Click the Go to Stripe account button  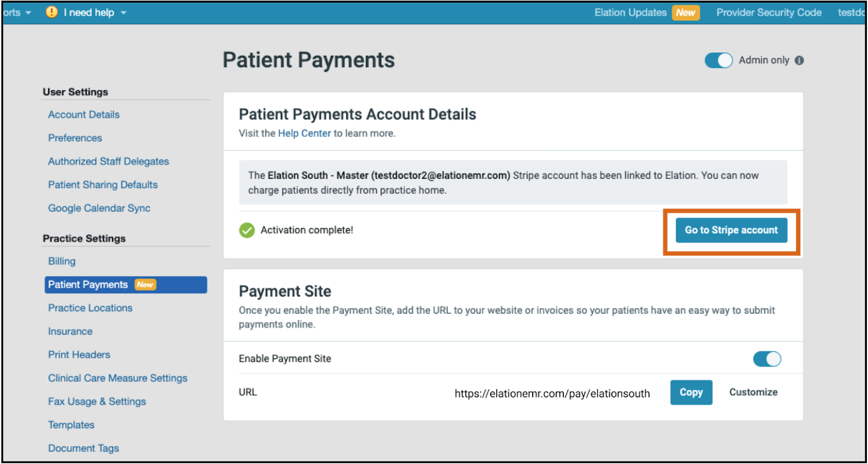point(731,230)
